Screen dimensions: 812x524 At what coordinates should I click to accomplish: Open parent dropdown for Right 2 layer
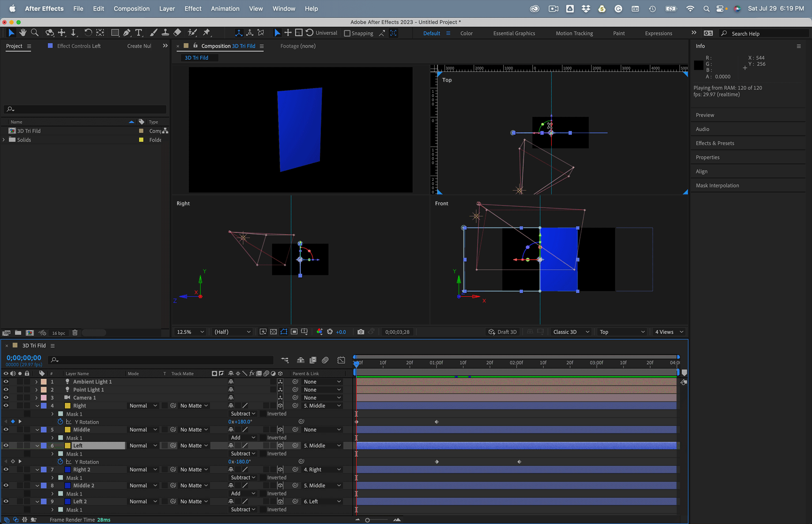tap(322, 470)
